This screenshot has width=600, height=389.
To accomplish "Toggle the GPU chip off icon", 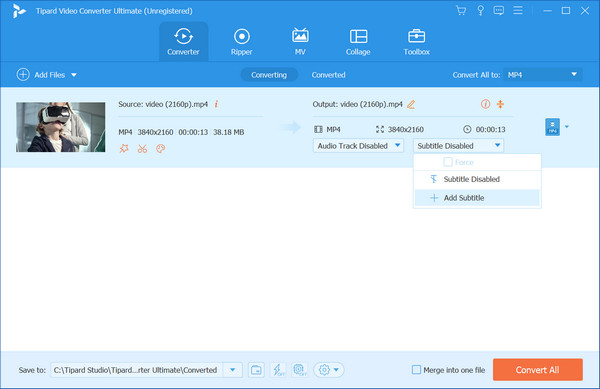I will (300, 370).
